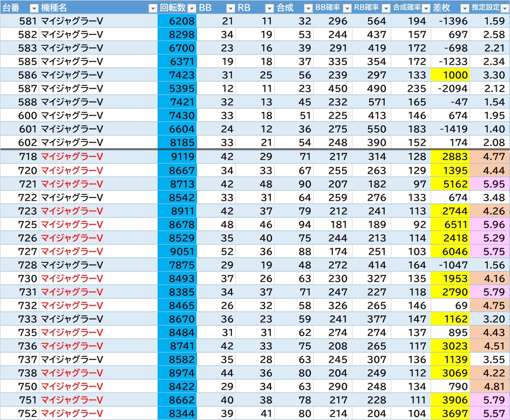This screenshot has height=420, width=510.
Task: Open the 差枚 column filter dropdown
Action: coord(464,8)
